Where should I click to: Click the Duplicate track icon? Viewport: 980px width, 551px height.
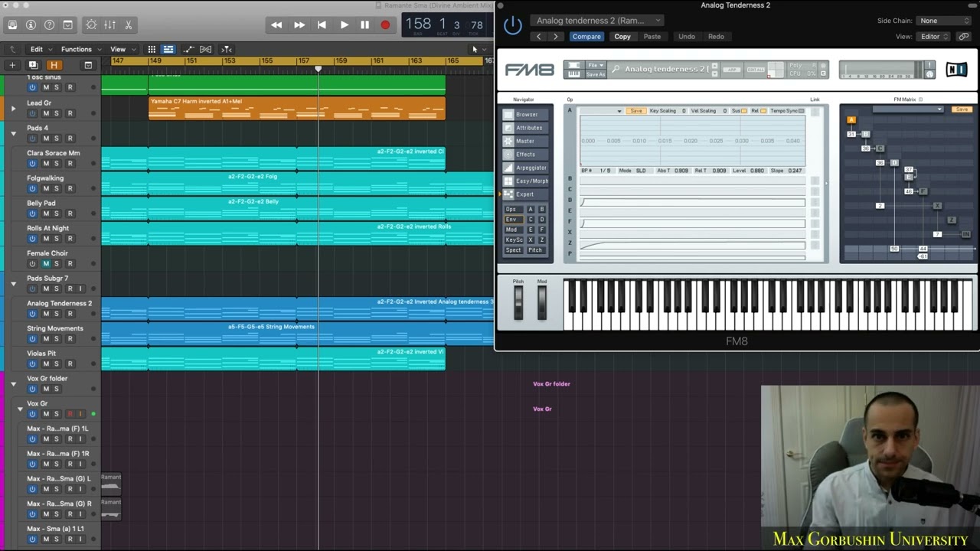tap(33, 65)
